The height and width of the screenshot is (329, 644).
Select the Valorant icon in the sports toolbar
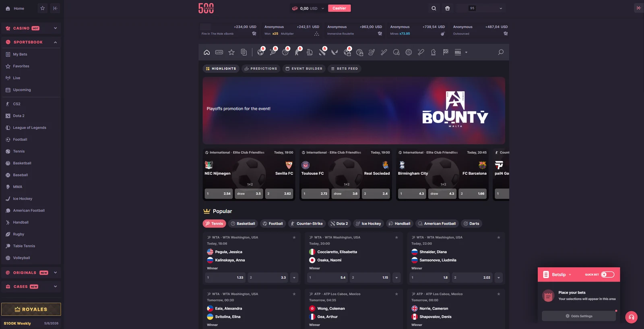point(334,52)
